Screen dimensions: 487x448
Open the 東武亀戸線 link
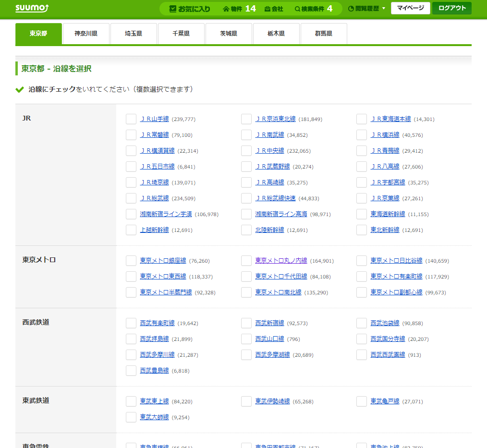tap(385, 401)
